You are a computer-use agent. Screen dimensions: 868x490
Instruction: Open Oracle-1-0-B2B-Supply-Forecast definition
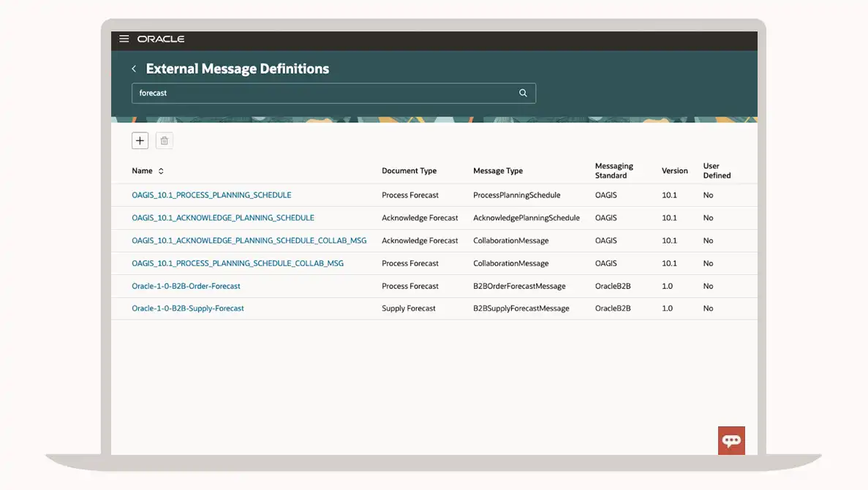click(x=188, y=309)
